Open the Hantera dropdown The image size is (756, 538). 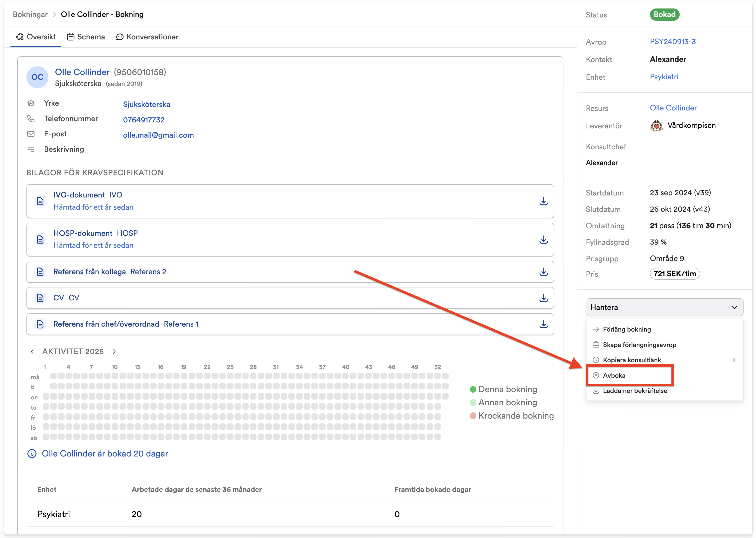point(664,307)
